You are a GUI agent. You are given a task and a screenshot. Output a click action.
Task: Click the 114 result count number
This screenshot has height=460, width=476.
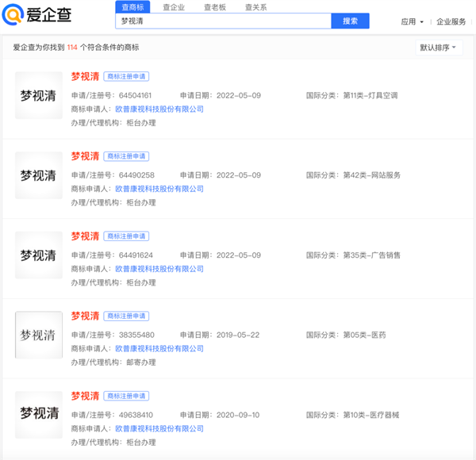pos(72,48)
